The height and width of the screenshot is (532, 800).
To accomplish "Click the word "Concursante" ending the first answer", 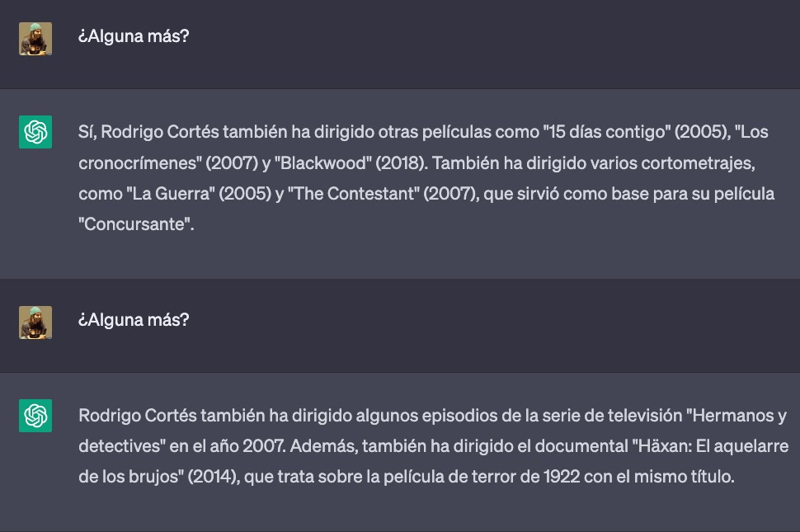I will pos(135,225).
